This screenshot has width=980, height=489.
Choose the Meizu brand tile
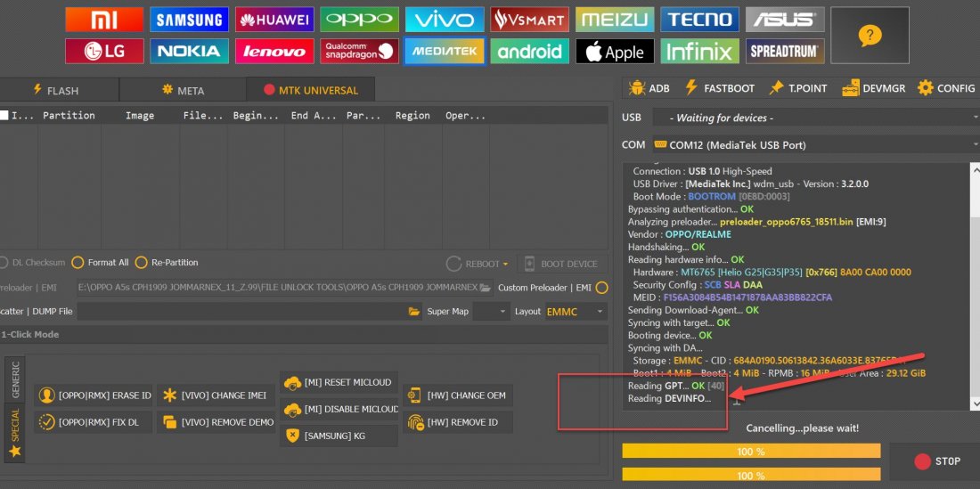(615, 20)
